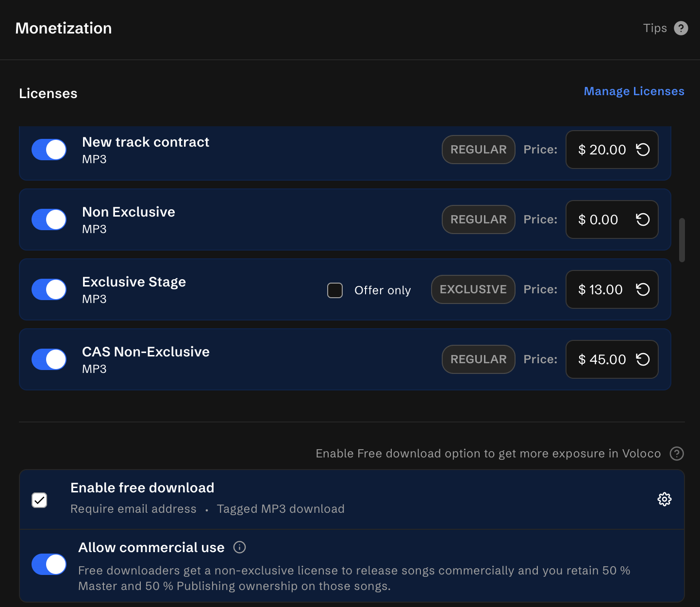Reset the Non Exclusive license price
The height and width of the screenshot is (607, 700).
click(643, 219)
